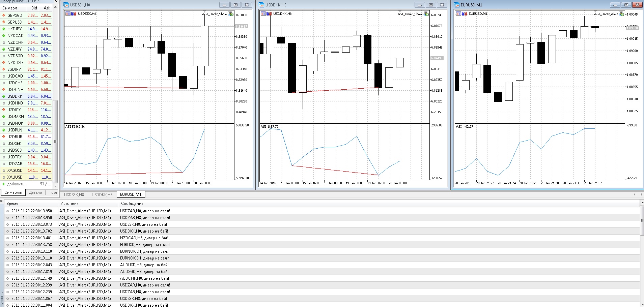
Task: Select log message 'NZDCAD,H6, дивер на бай!'
Action: coord(145,238)
